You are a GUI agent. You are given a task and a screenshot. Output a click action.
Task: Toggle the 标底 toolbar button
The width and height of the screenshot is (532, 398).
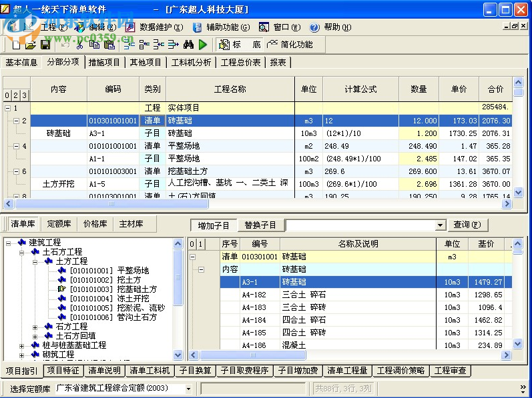point(239,45)
